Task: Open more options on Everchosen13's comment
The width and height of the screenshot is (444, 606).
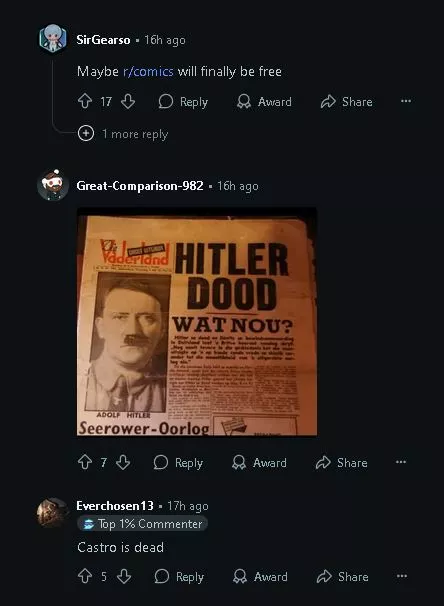Action: coord(402,576)
